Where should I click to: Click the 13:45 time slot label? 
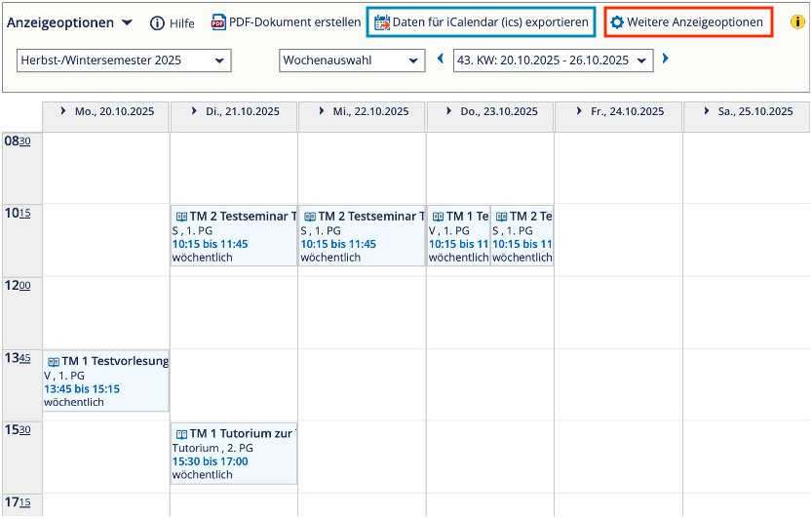[x=18, y=358]
